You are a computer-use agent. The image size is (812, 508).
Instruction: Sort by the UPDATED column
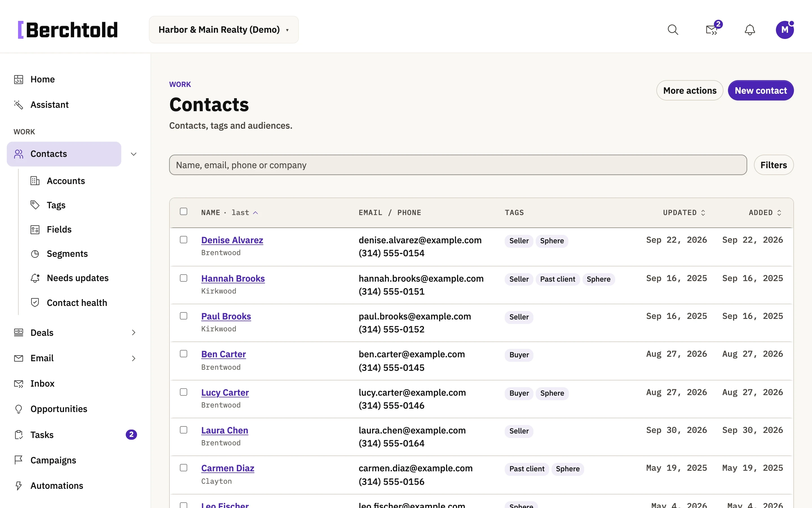tap(684, 213)
